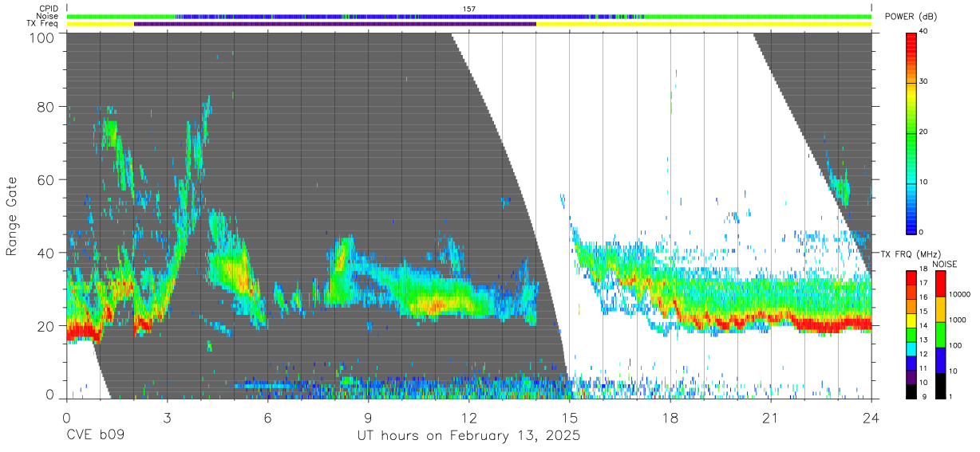Viewport: 980px width, 452px height.
Task: Click TX frequency legend value 14
Action: [924, 325]
